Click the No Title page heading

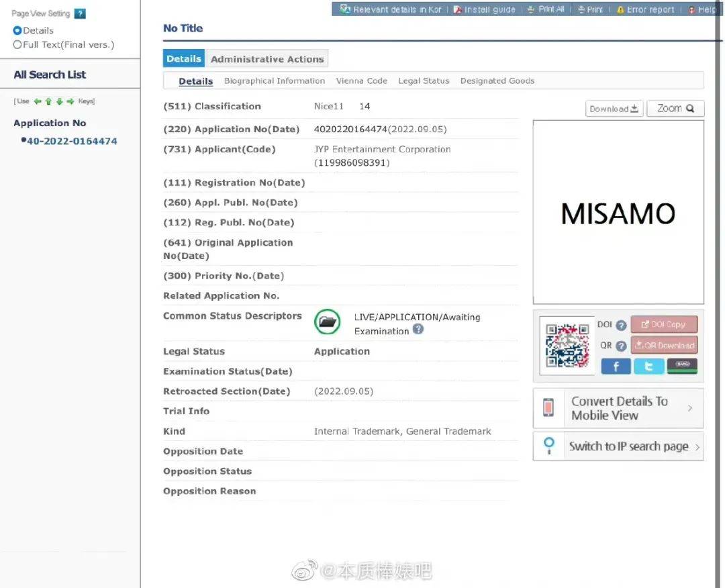point(183,28)
